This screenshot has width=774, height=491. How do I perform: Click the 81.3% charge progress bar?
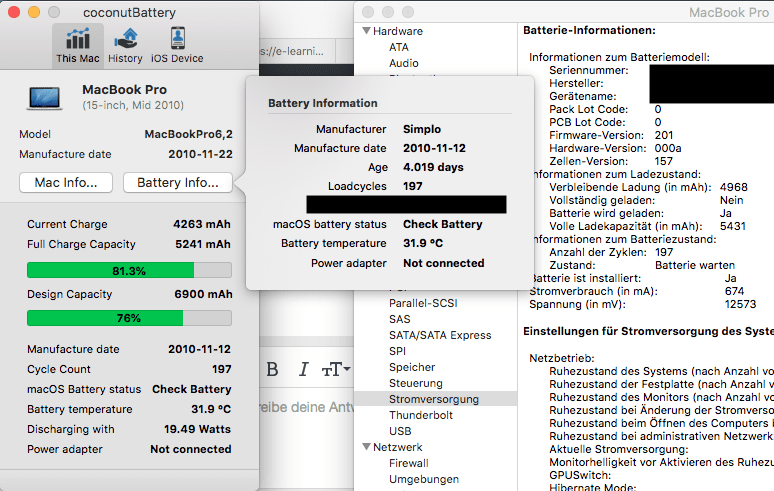(x=129, y=270)
